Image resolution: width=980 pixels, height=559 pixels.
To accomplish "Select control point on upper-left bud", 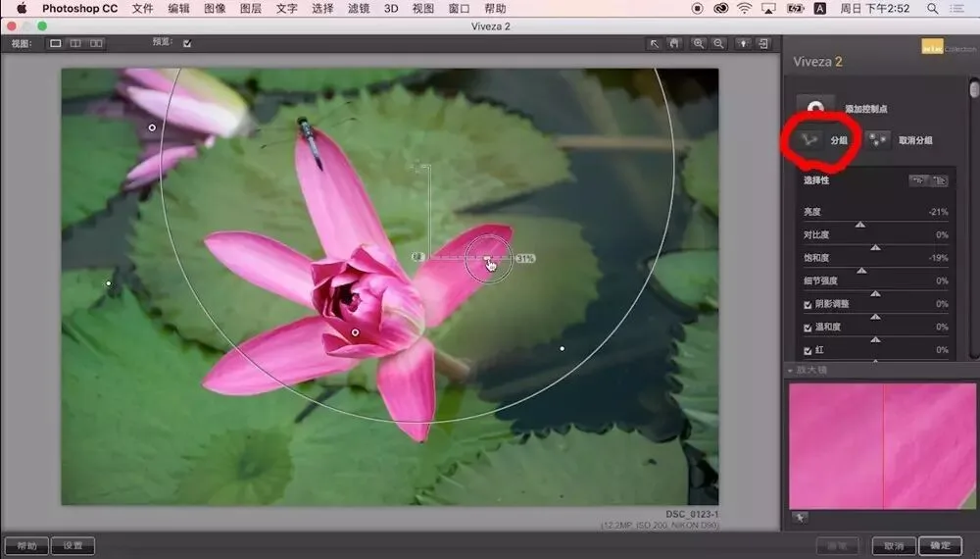I will coord(152,127).
